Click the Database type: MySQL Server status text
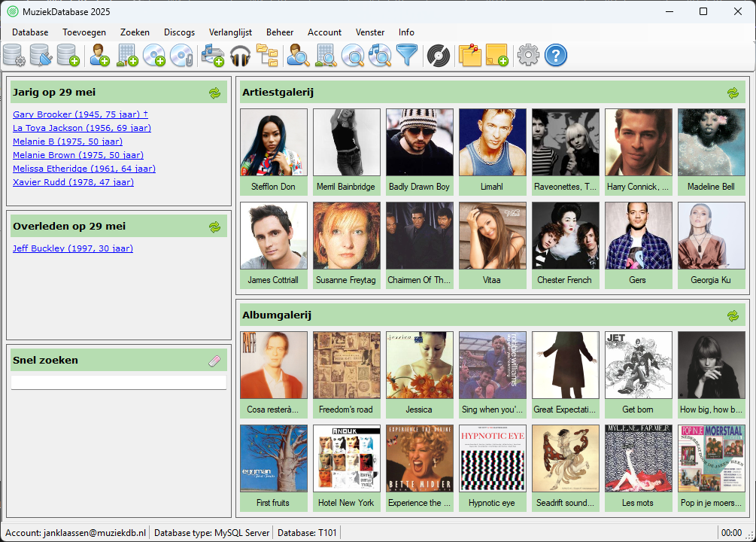The height and width of the screenshot is (542, 756). click(211, 533)
